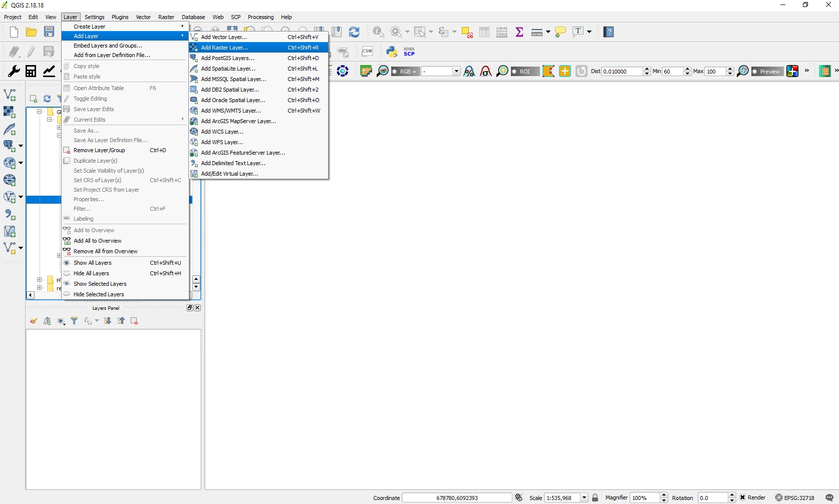Click the EPSG:32718 CRS status button
839x504 pixels.
[795, 497]
